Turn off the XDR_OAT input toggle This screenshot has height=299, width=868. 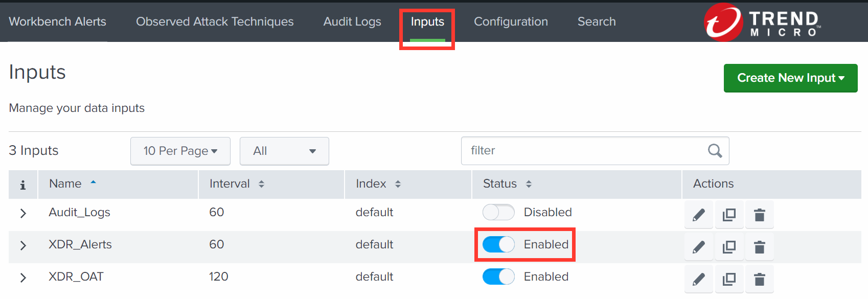pos(498,277)
